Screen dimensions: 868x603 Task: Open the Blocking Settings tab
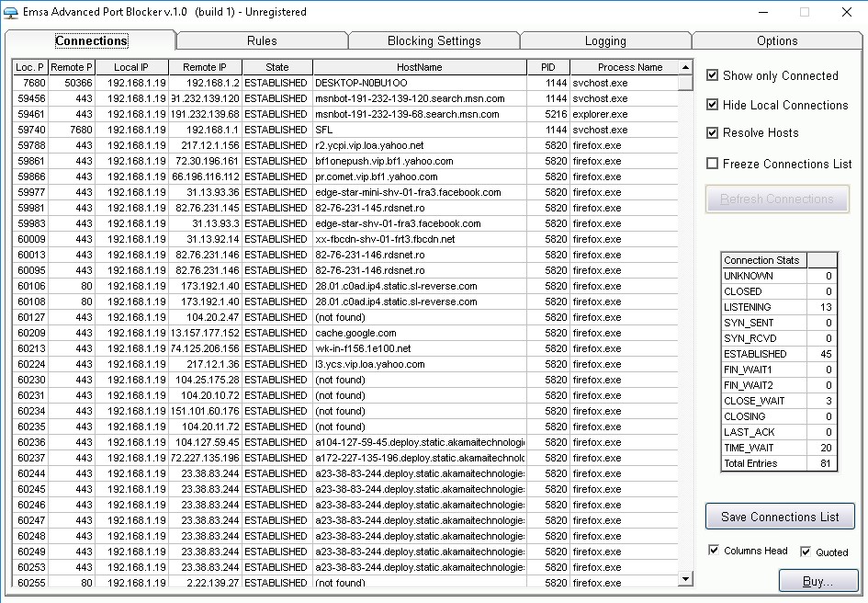434,40
